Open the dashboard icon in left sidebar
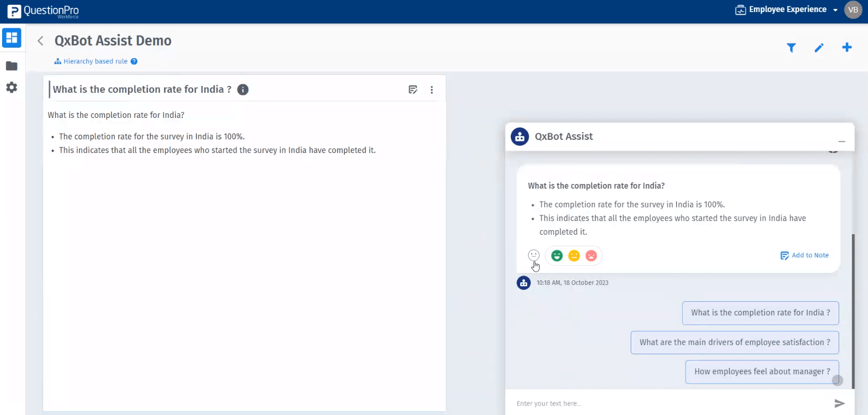The image size is (868, 415). 12,38
